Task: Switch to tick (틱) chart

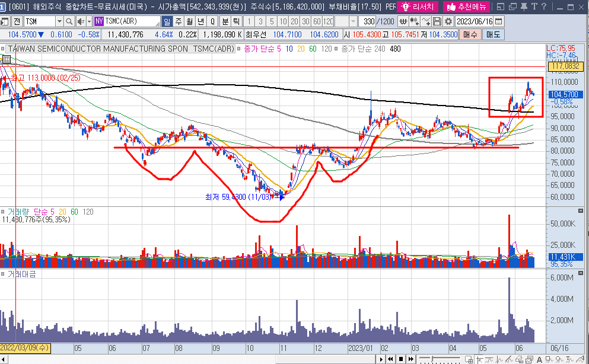Action: coord(236,21)
